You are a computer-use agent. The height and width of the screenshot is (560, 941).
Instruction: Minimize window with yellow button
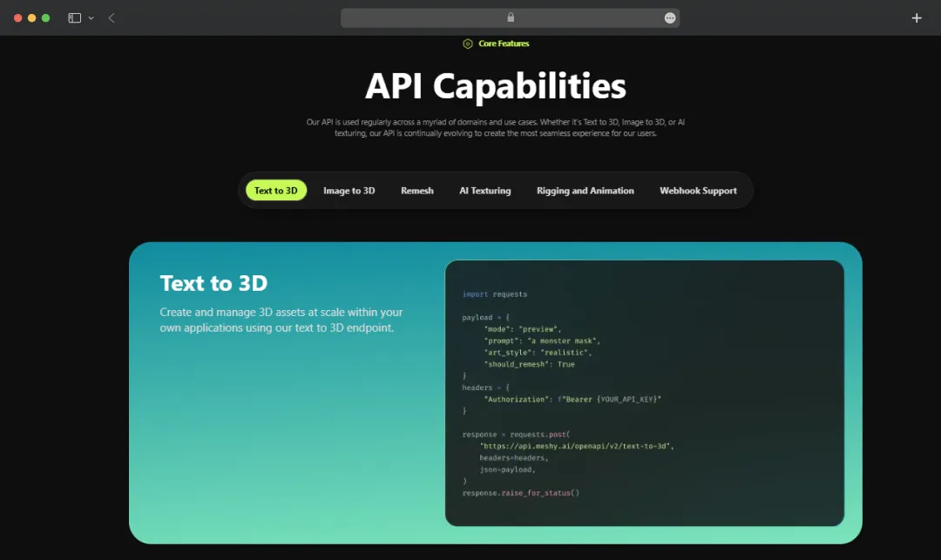pos(32,18)
